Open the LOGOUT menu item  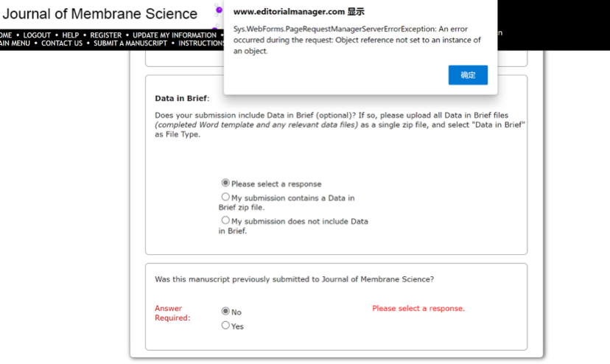pyautogui.click(x=37, y=35)
